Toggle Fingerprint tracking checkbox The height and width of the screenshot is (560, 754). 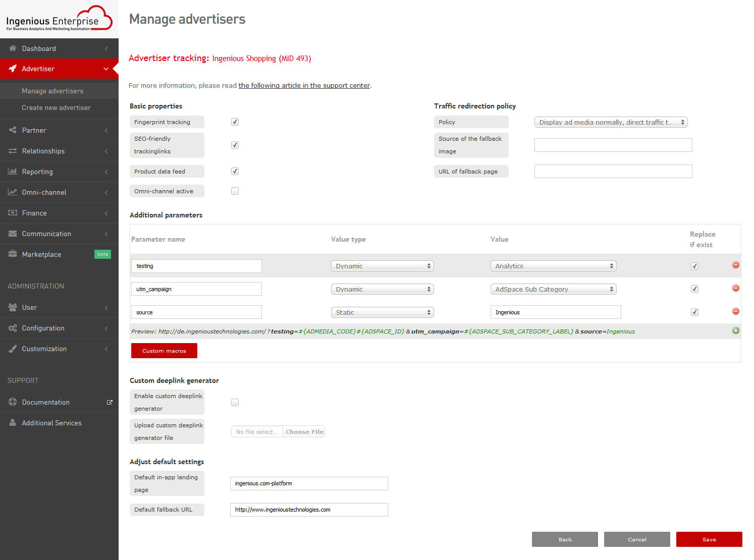(235, 122)
